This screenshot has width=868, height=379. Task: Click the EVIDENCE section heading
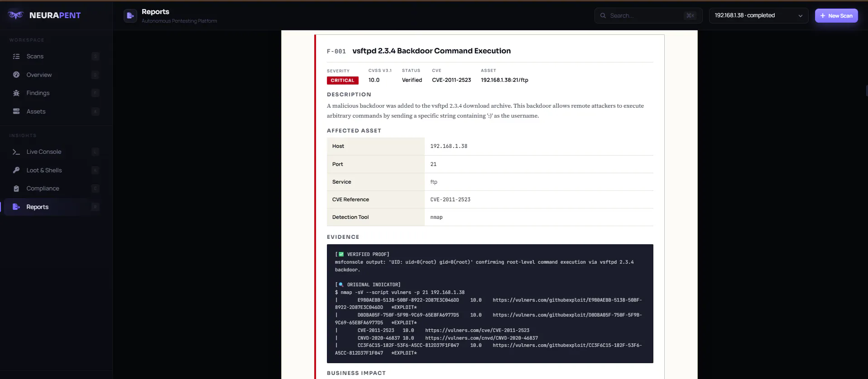pos(343,237)
